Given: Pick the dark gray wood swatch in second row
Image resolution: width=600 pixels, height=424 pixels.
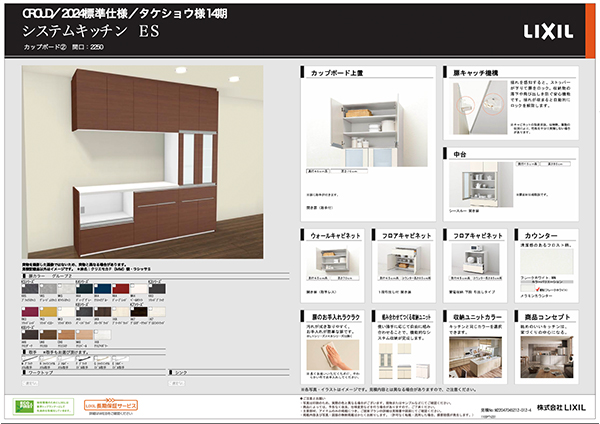Looking at the screenshot, I should coord(84,312).
